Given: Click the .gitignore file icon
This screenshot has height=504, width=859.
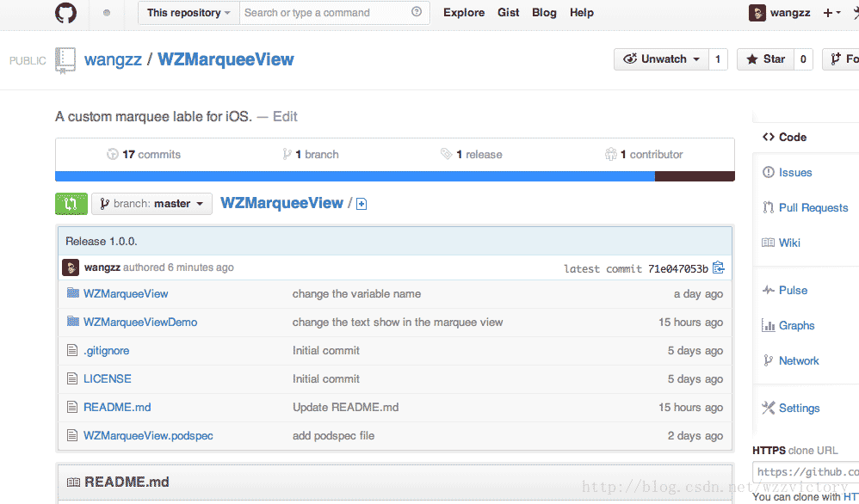Looking at the screenshot, I should pos(71,350).
